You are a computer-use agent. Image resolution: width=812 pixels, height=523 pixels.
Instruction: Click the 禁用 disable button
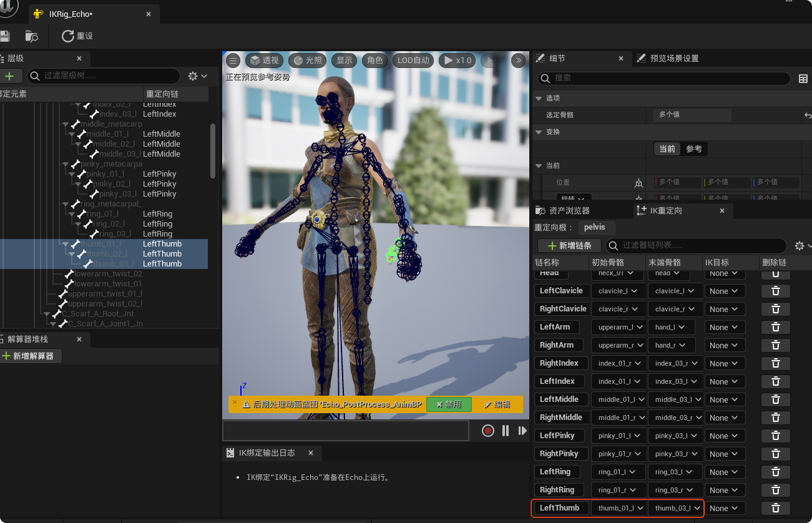[x=449, y=404]
